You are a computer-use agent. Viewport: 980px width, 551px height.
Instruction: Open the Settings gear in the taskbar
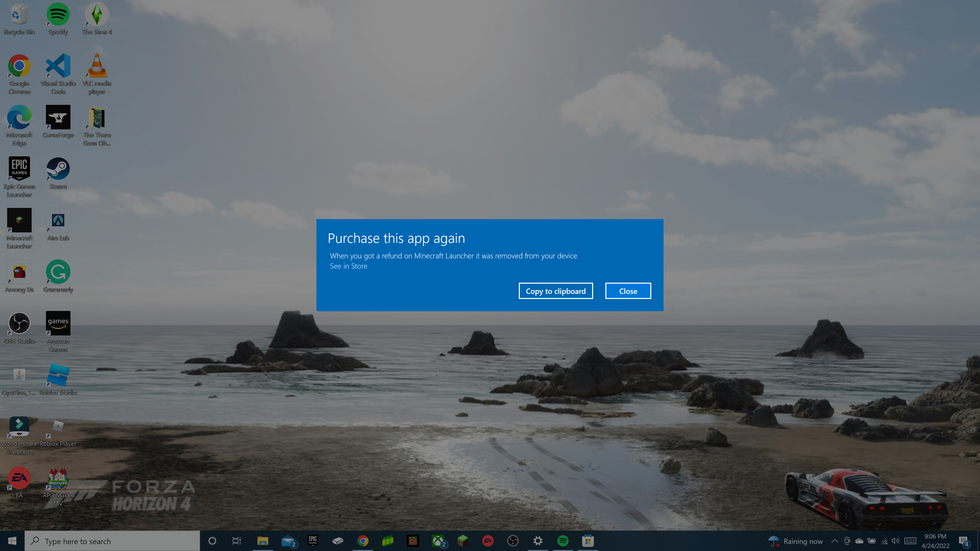[537, 541]
